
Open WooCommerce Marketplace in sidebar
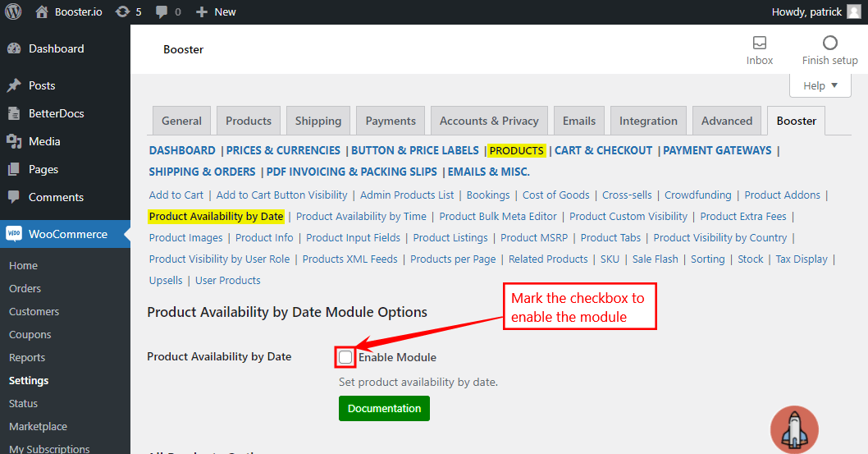[38, 426]
